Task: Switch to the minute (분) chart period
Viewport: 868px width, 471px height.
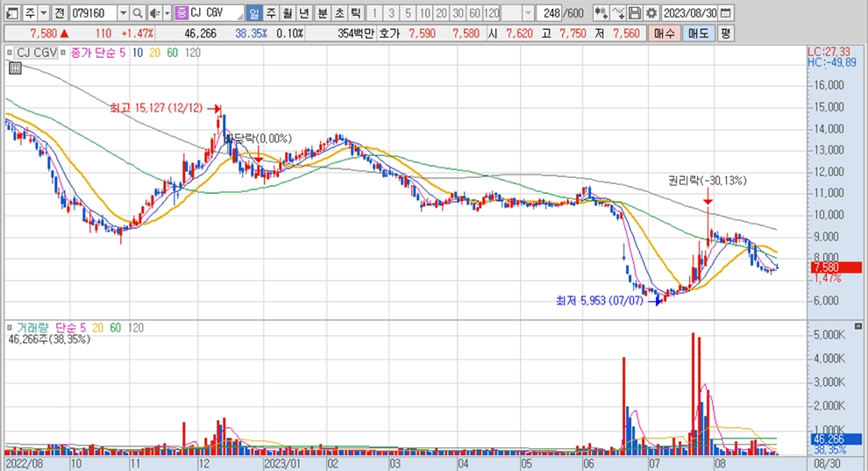Action: click(321, 13)
